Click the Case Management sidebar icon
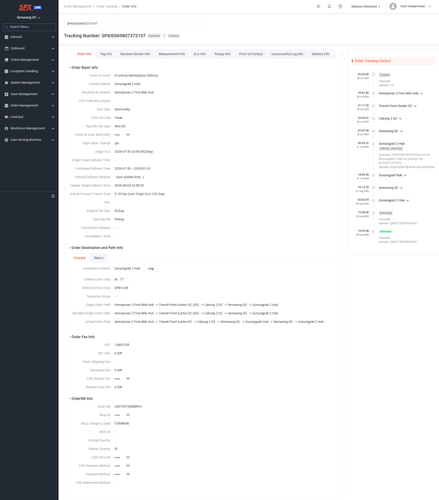The width and height of the screenshot is (439, 500). point(6,94)
